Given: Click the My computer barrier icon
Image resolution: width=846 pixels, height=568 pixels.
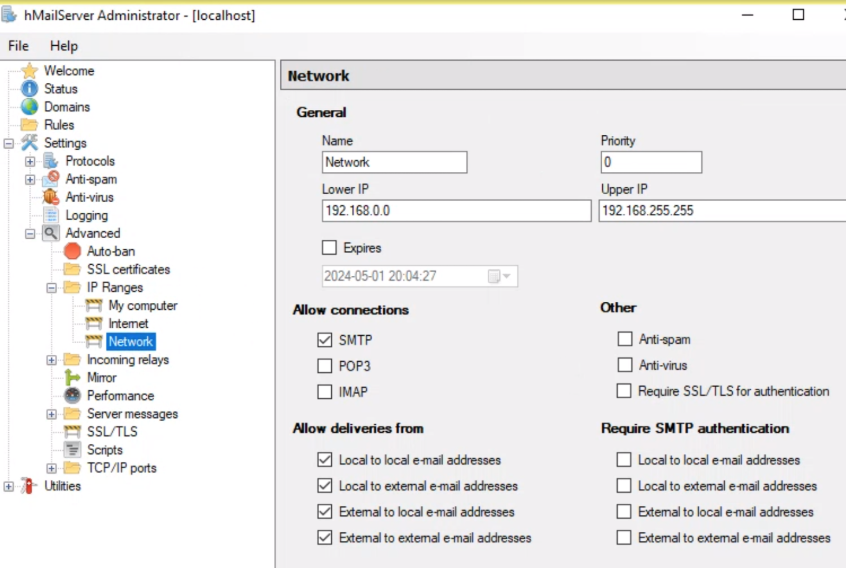Looking at the screenshot, I should 94,305.
